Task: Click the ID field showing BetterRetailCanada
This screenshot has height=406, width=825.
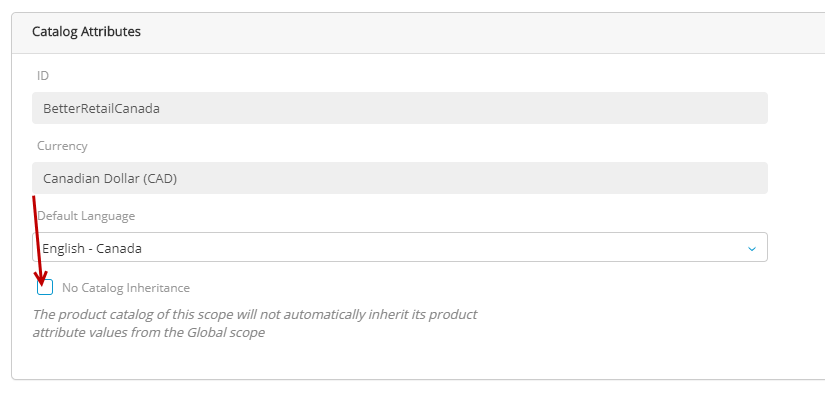Action: coord(399,108)
